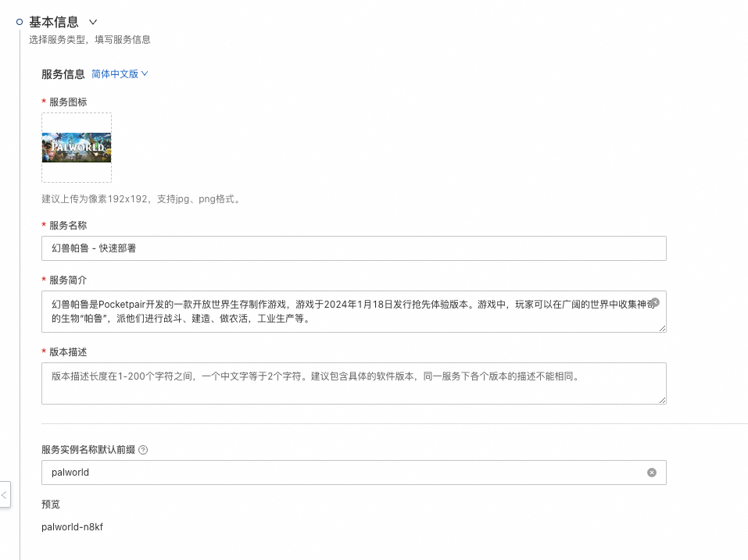748x560 pixels.
Task: Click the Palworld service icon thumbnail
Action: 77,148
